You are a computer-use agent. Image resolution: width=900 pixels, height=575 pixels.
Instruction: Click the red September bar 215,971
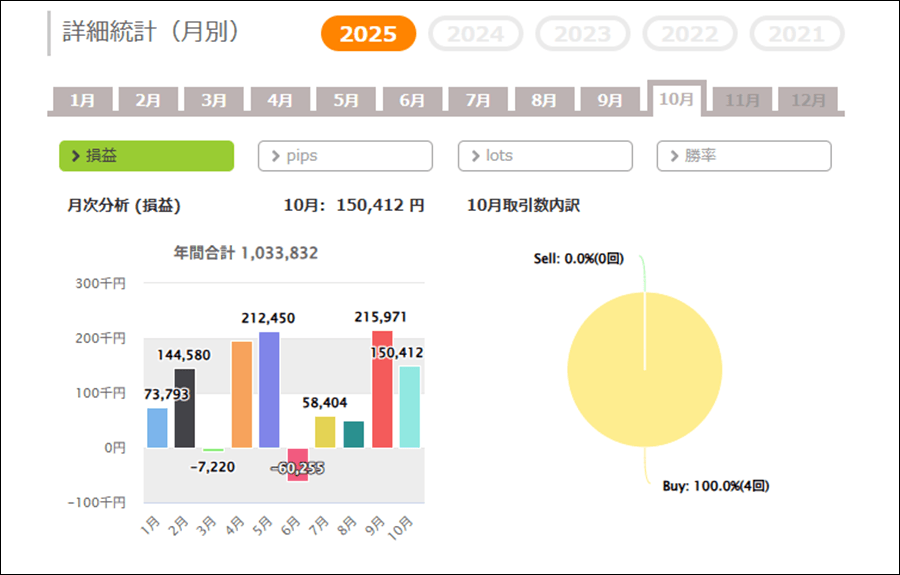[x=382, y=390]
